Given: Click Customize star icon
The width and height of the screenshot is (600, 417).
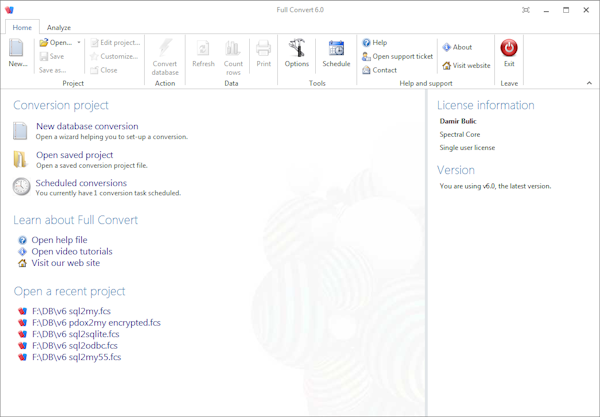Looking at the screenshot, I should (94, 56).
